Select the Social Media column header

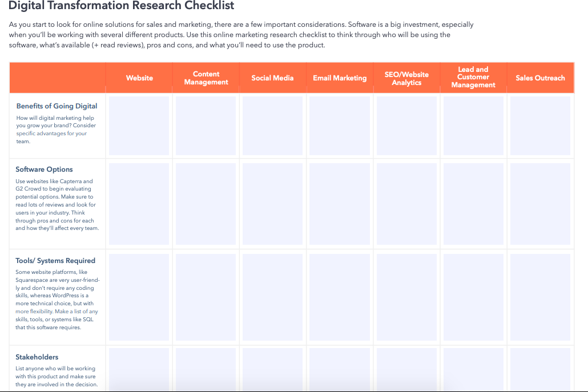click(272, 78)
